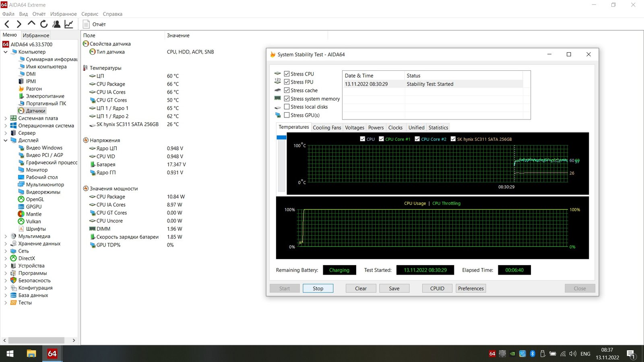Image resolution: width=644 pixels, height=362 pixels.
Task: Open the notification center icon
Action: 631,354
